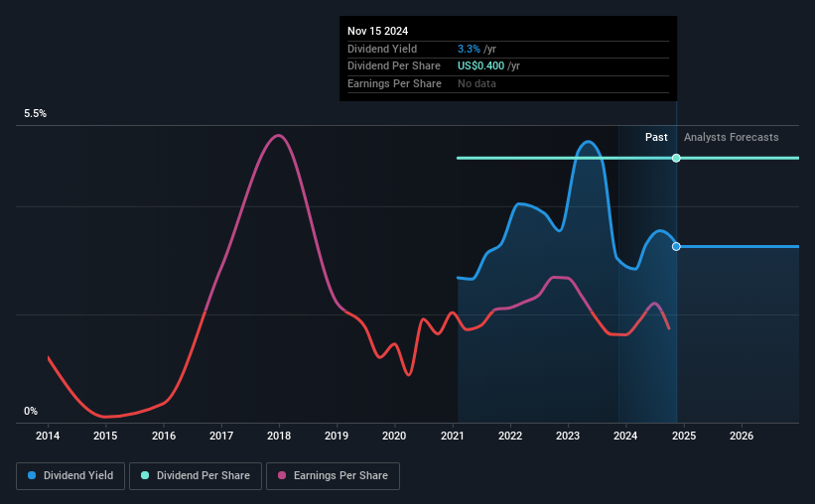Click the Nov 15 2024 tooltip date
815x504 pixels.
pos(378,31)
